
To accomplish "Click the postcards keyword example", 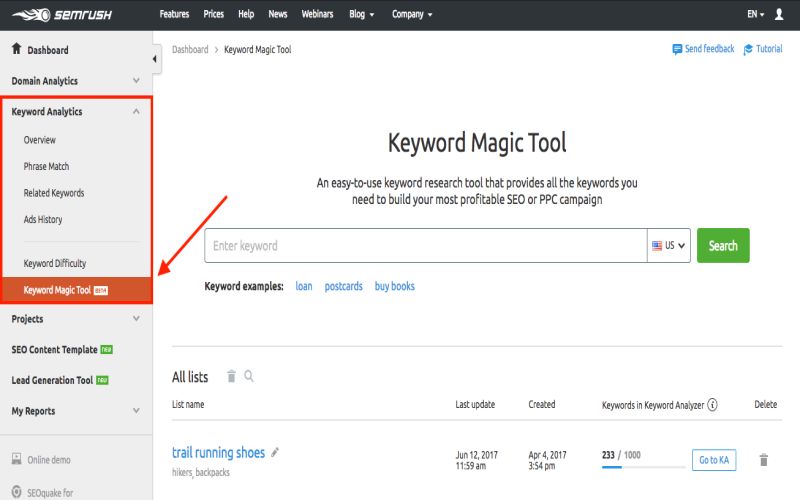I will click(x=343, y=286).
